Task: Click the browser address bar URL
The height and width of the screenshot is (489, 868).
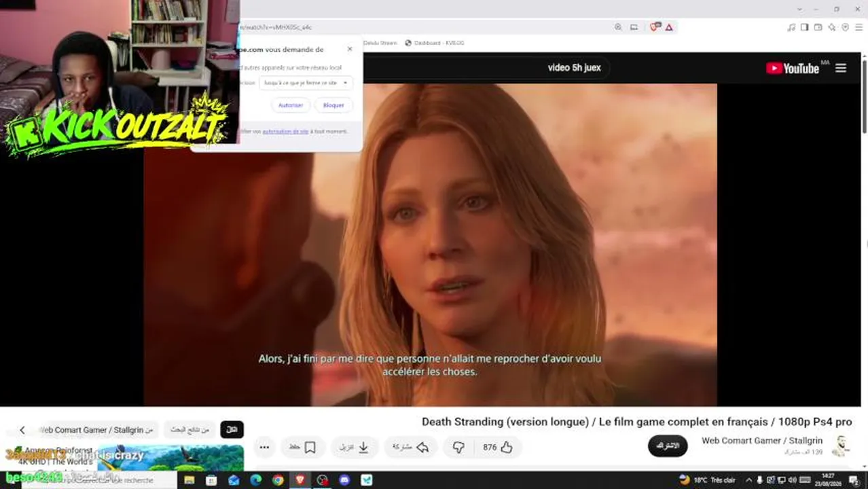Action: click(x=276, y=27)
